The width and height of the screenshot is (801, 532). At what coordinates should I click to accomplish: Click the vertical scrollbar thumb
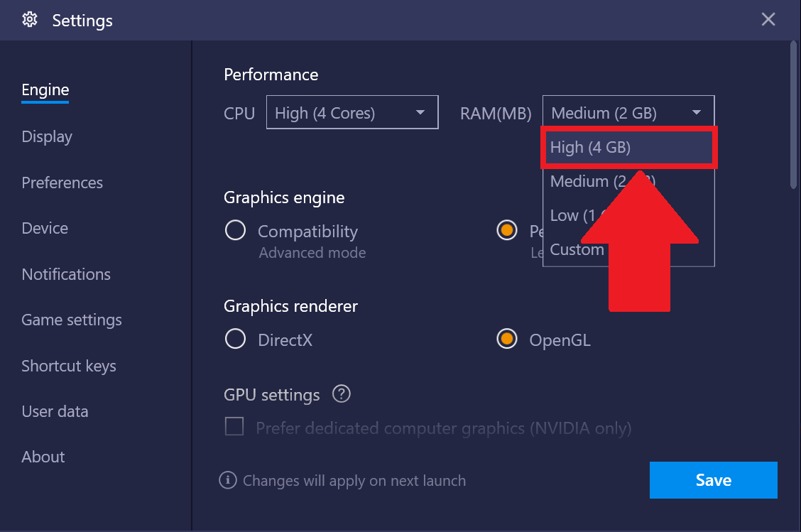(793, 114)
